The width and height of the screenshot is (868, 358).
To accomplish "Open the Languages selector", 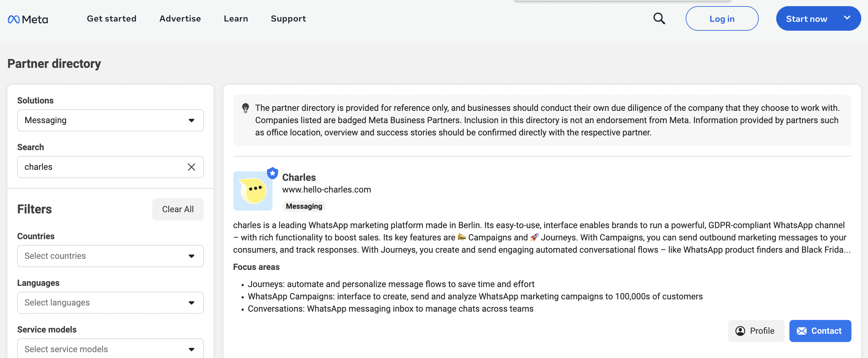I will pyautogui.click(x=110, y=302).
